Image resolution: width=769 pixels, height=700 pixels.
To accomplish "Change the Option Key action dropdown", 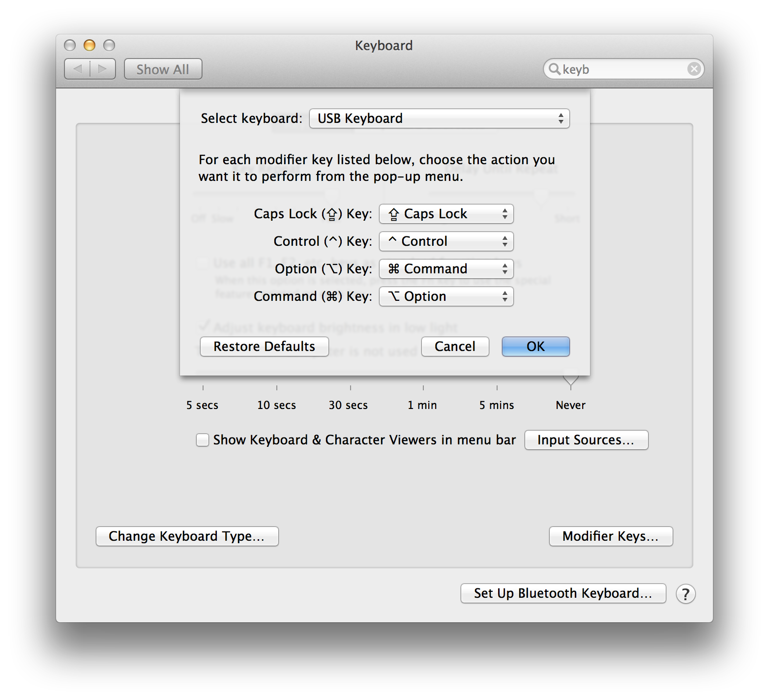I will [x=446, y=269].
